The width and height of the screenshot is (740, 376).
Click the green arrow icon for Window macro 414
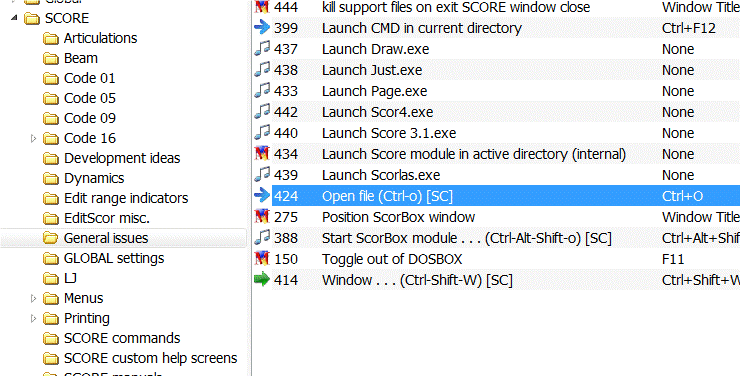point(262,279)
